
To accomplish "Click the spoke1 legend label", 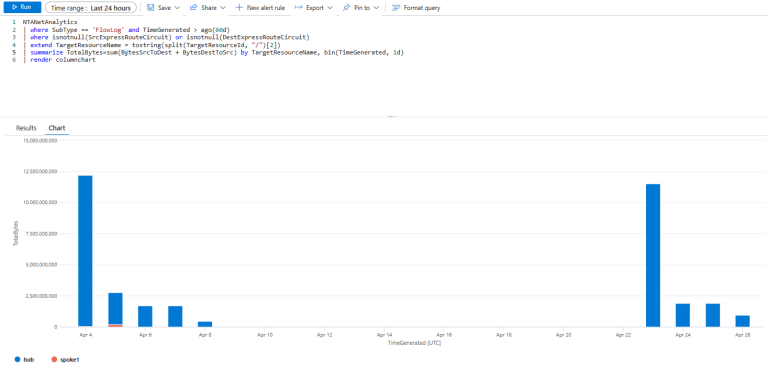I will (70, 360).
